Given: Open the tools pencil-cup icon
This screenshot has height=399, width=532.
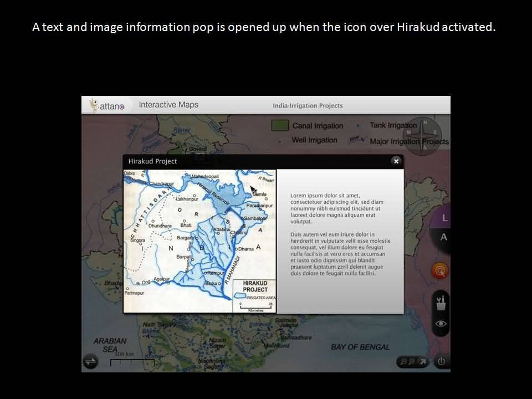Looking at the screenshot, I should 441,303.
